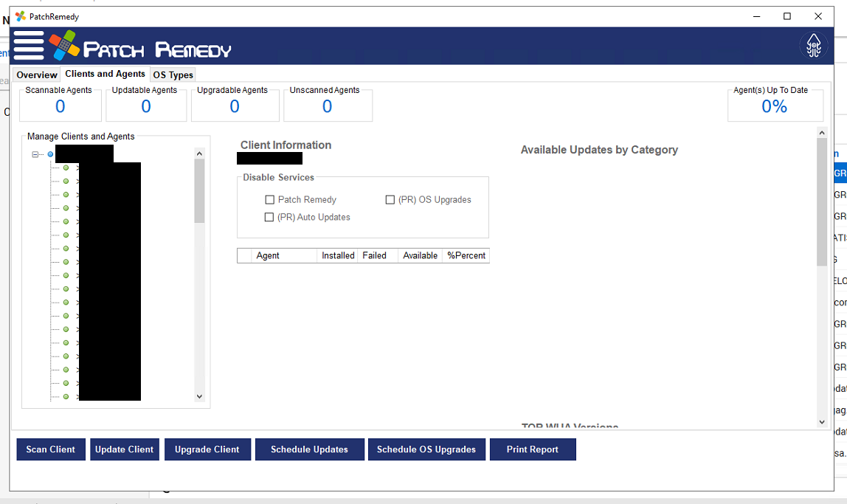Open Schedule Updates

click(x=310, y=449)
